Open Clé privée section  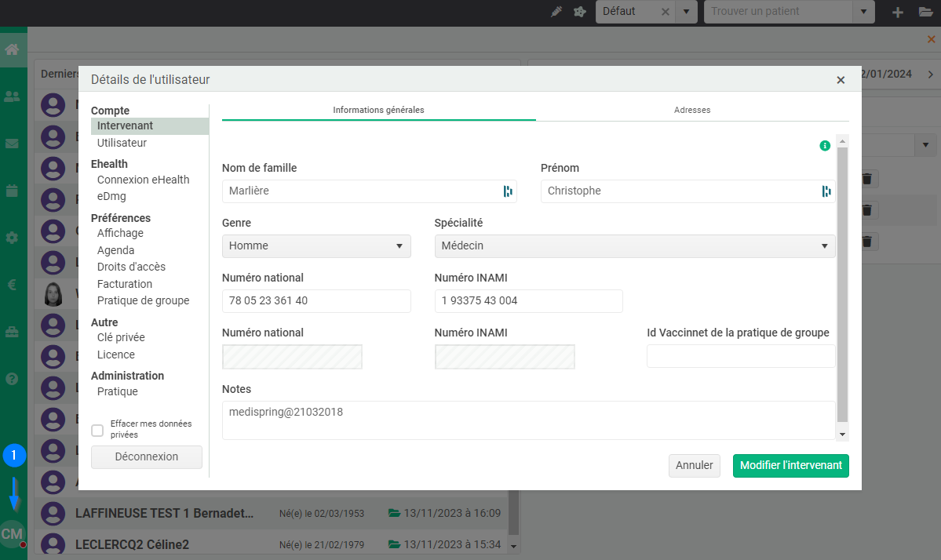click(x=121, y=337)
